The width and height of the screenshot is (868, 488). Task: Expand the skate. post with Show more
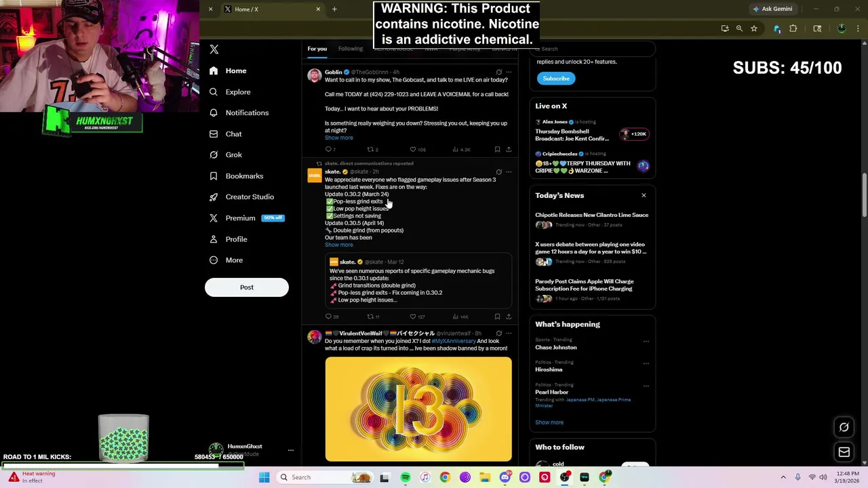click(338, 245)
